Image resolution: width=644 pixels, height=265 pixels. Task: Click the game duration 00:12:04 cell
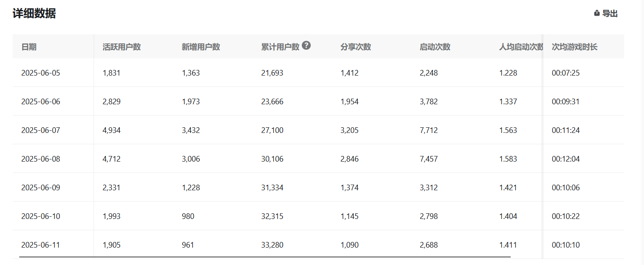point(566,159)
